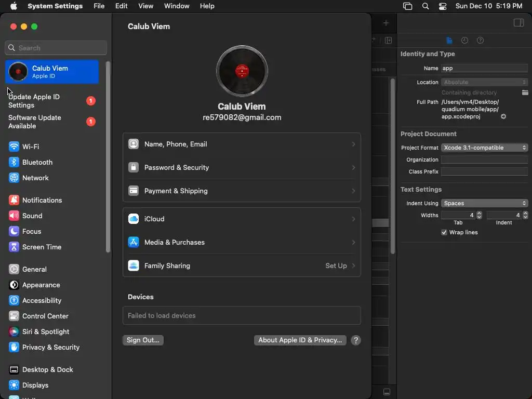Open Stage Manager icon in menu bar
The height and width of the screenshot is (399, 532).
[407, 6]
